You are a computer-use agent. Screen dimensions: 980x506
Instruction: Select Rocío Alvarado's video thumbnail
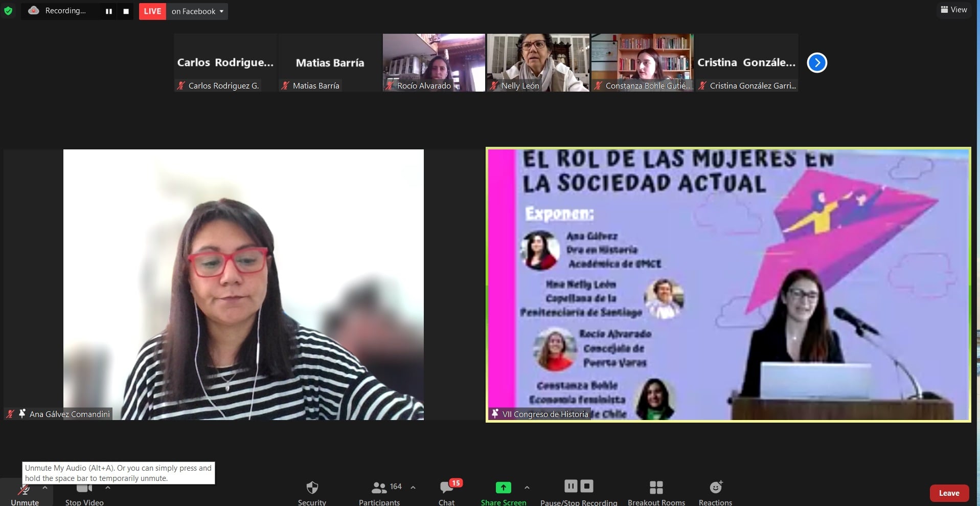434,62
